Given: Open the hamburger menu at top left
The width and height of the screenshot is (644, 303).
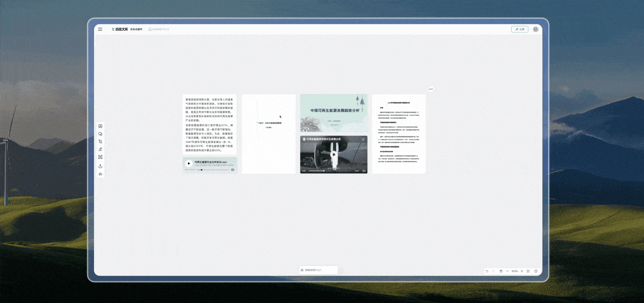Looking at the screenshot, I should 100,29.
